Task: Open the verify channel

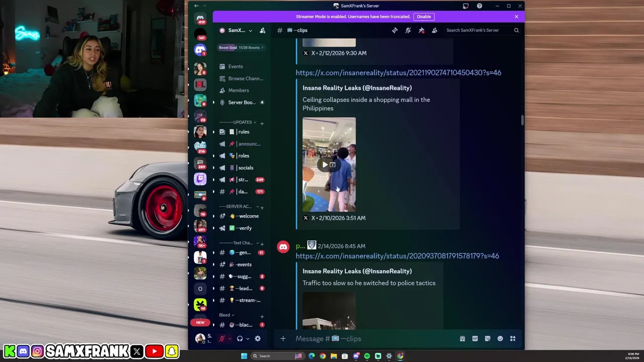Action: (242, 228)
